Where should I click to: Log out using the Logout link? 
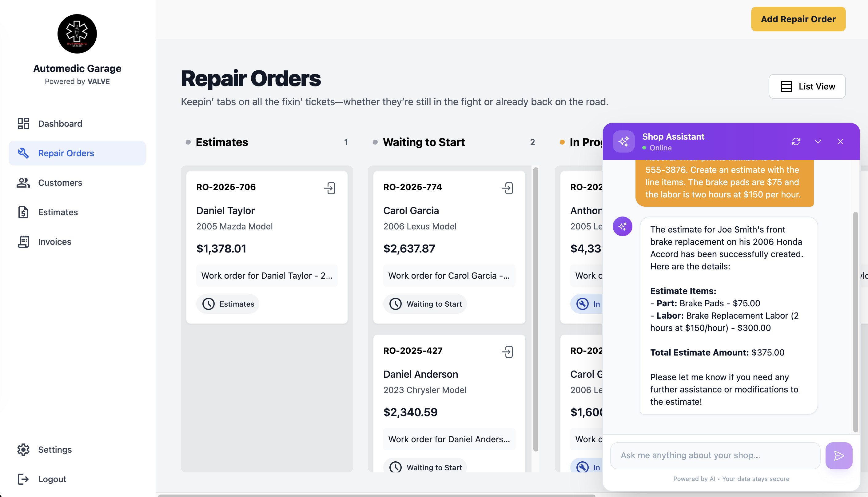tap(52, 479)
